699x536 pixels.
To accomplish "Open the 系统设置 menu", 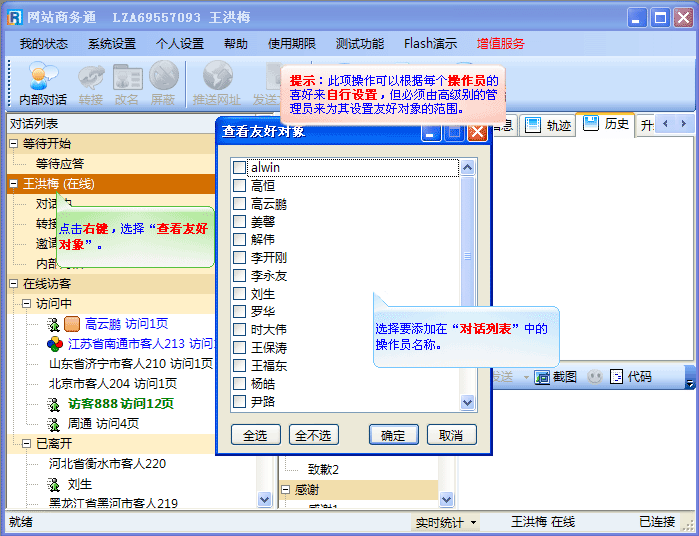I will 111,44.
